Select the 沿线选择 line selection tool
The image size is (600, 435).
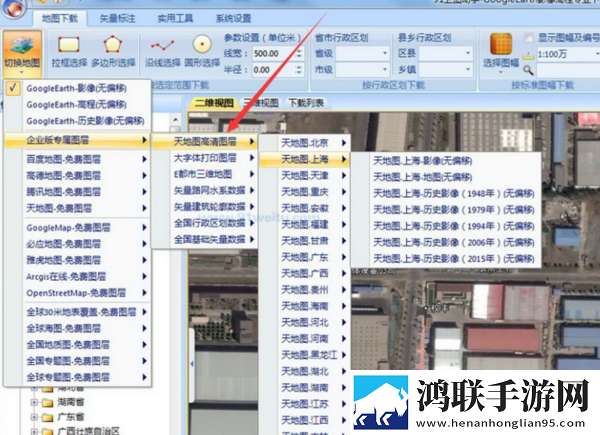point(163,52)
